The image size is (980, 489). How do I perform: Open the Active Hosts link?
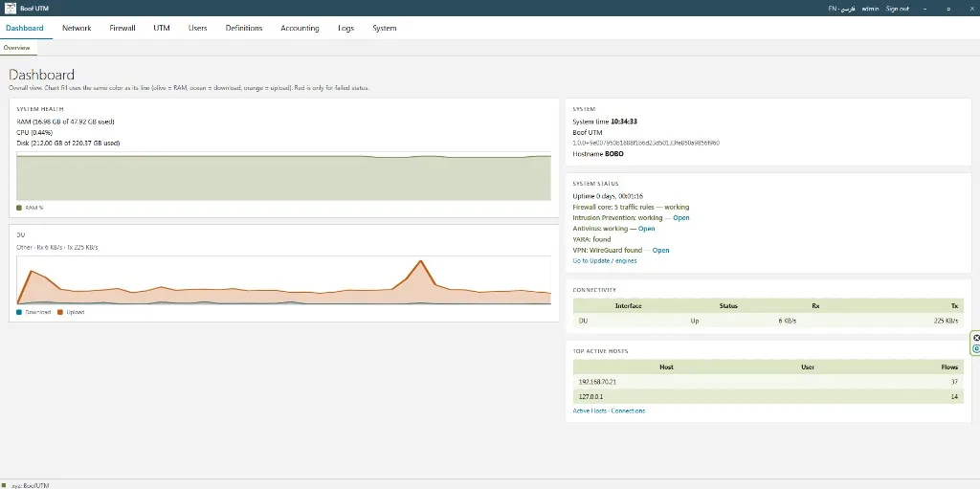click(x=590, y=411)
